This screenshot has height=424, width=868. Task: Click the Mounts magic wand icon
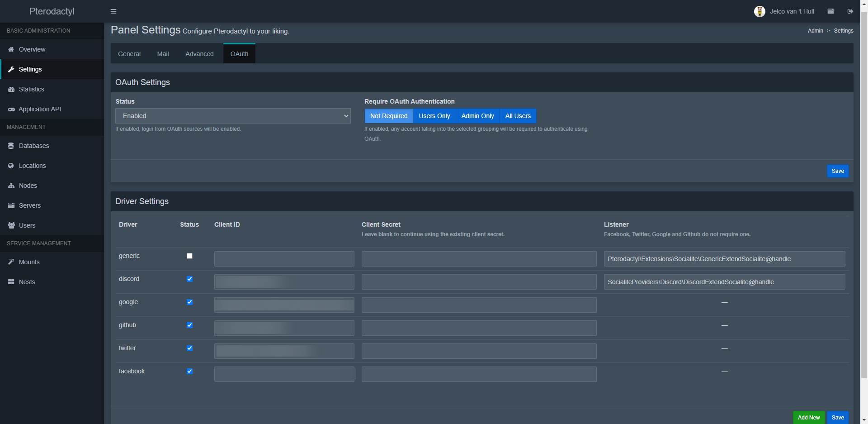pyautogui.click(x=11, y=262)
